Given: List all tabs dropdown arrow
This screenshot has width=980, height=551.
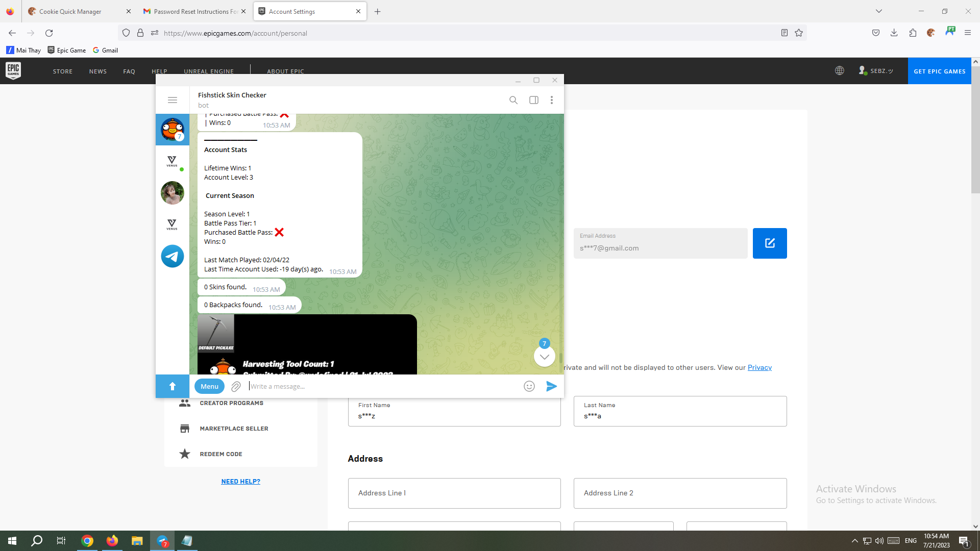Looking at the screenshot, I should click(879, 11).
